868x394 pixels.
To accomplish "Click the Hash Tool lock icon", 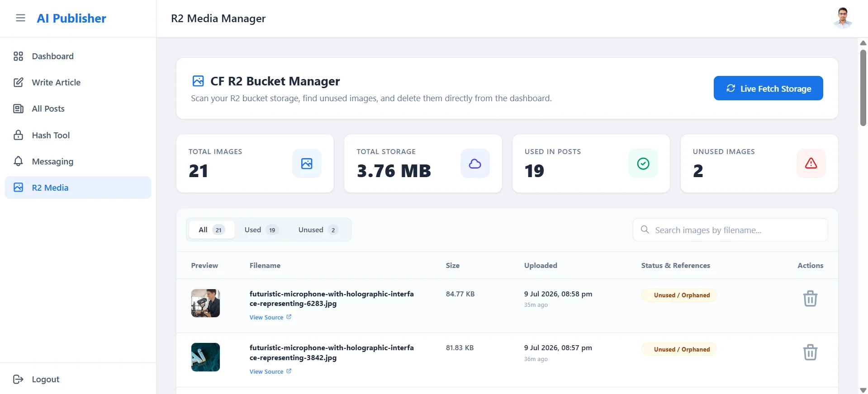I will pyautogui.click(x=18, y=135).
